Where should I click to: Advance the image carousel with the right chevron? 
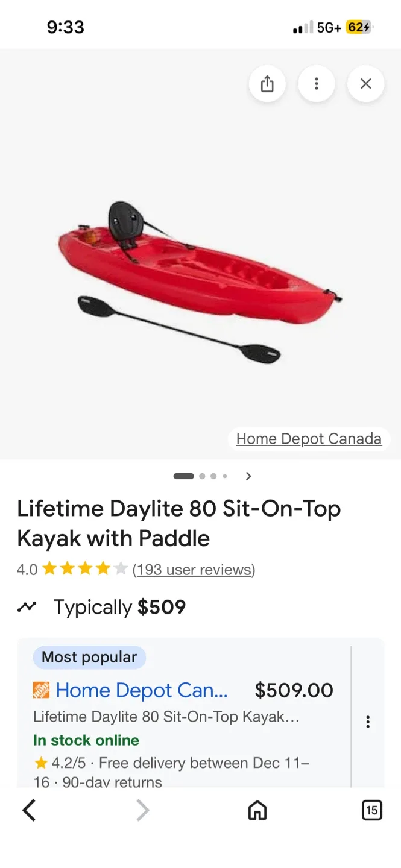(248, 476)
